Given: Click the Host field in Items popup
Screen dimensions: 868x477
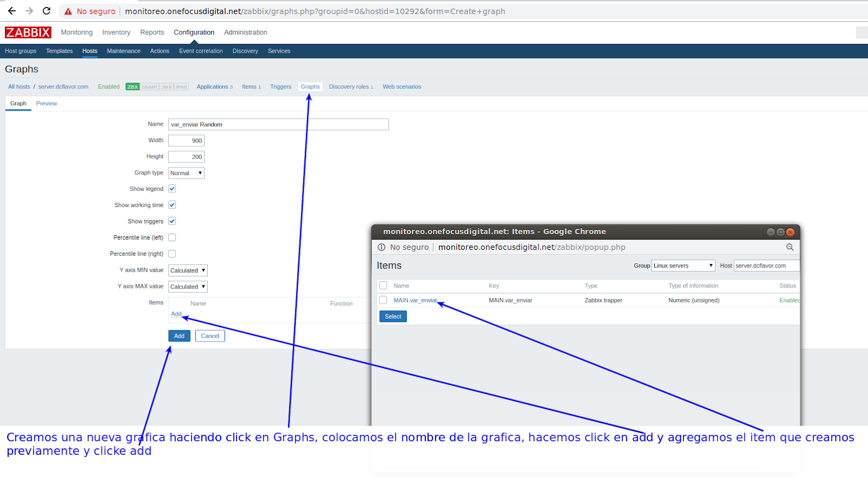Looking at the screenshot, I should click(767, 266).
